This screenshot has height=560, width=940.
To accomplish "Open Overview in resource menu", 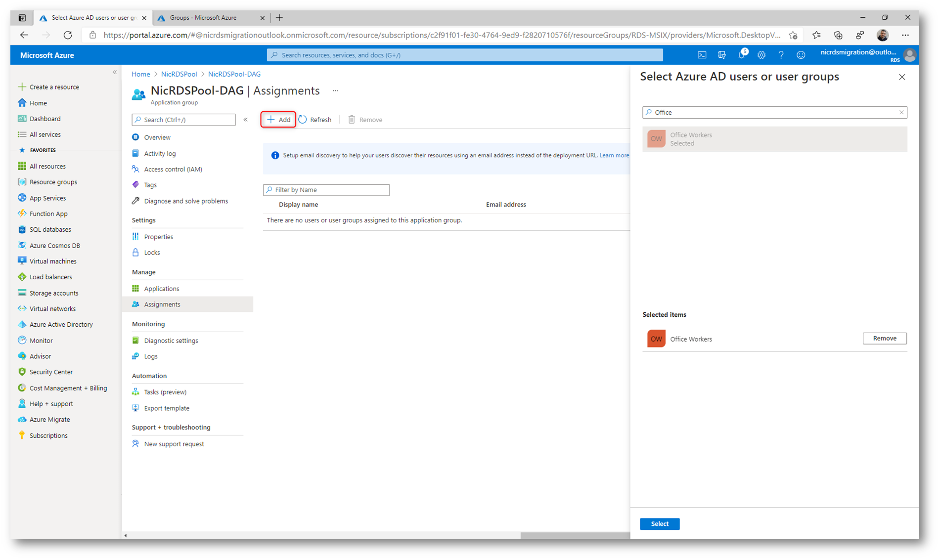I will click(x=157, y=137).
